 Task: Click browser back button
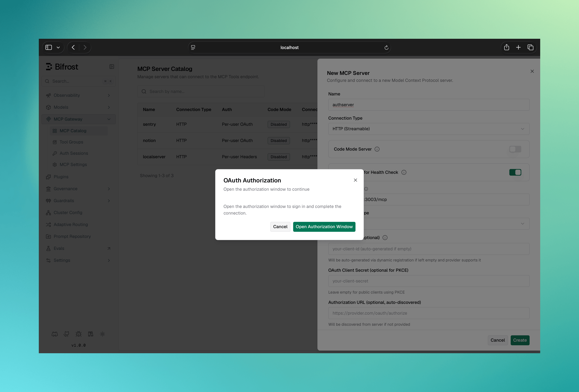(x=73, y=47)
